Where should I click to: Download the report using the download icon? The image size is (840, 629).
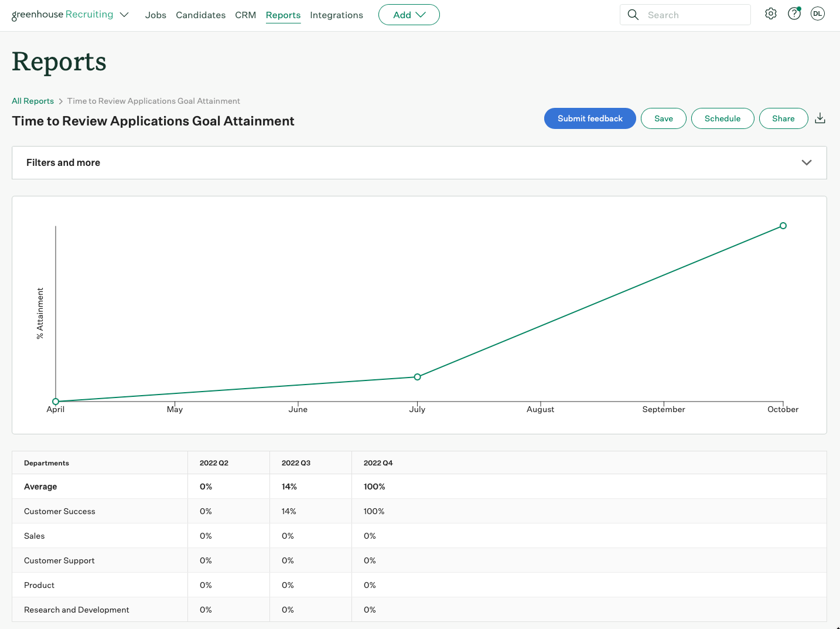tap(819, 118)
